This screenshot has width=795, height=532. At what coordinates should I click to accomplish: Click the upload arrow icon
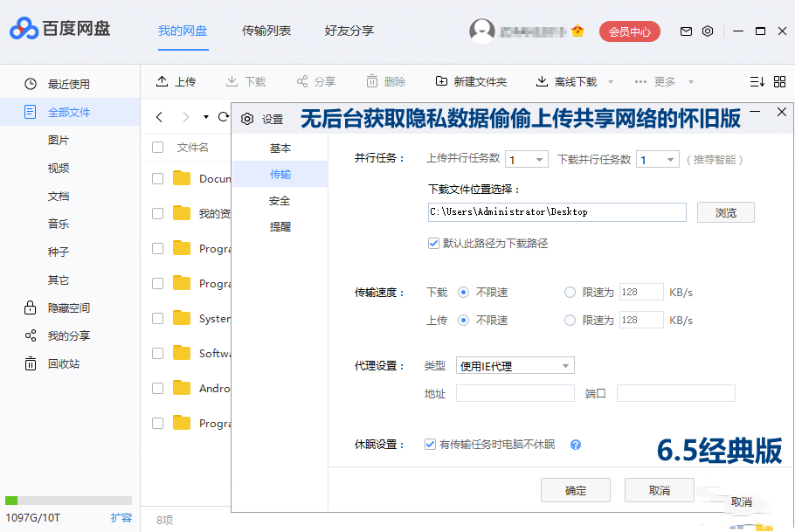point(162,81)
